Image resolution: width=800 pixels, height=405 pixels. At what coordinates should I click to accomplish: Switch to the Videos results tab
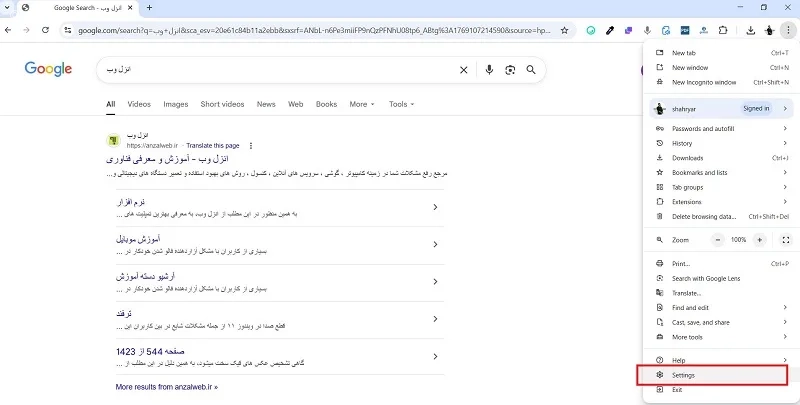coord(139,104)
